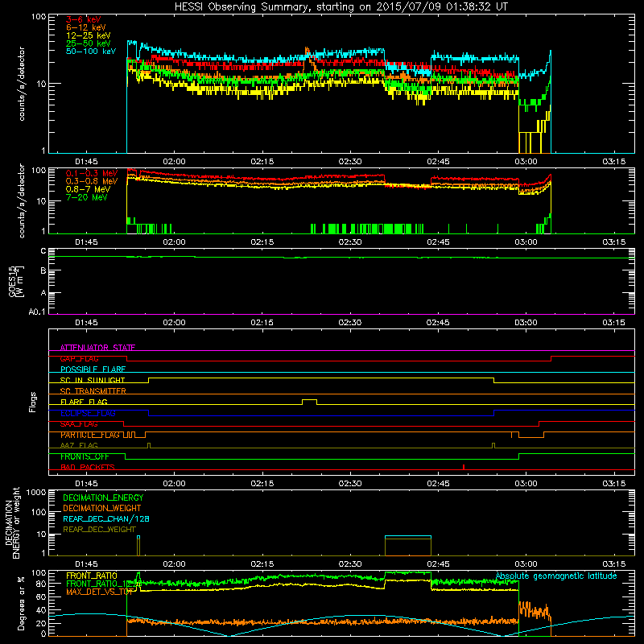Click the DECIMATION_WEIGHT legend label
The height and width of the screenshot is (644, 644).
click(x=102, y=508)
